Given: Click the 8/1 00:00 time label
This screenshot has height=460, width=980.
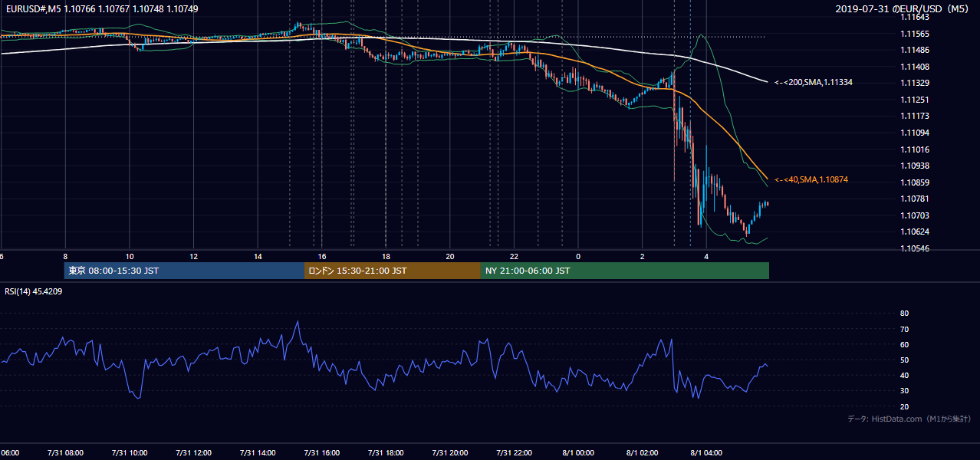Looking at the screenshot, I should (x=579, y=453).
